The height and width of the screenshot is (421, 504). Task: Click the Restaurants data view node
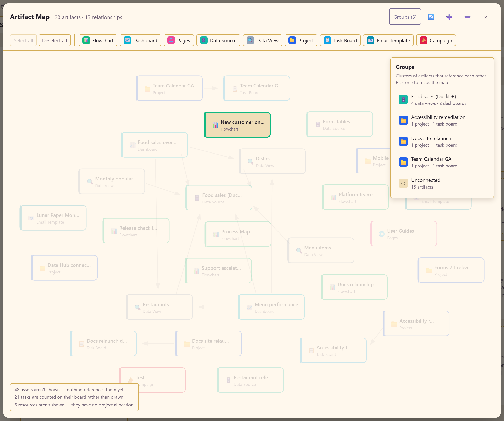(x=159, y=307)
